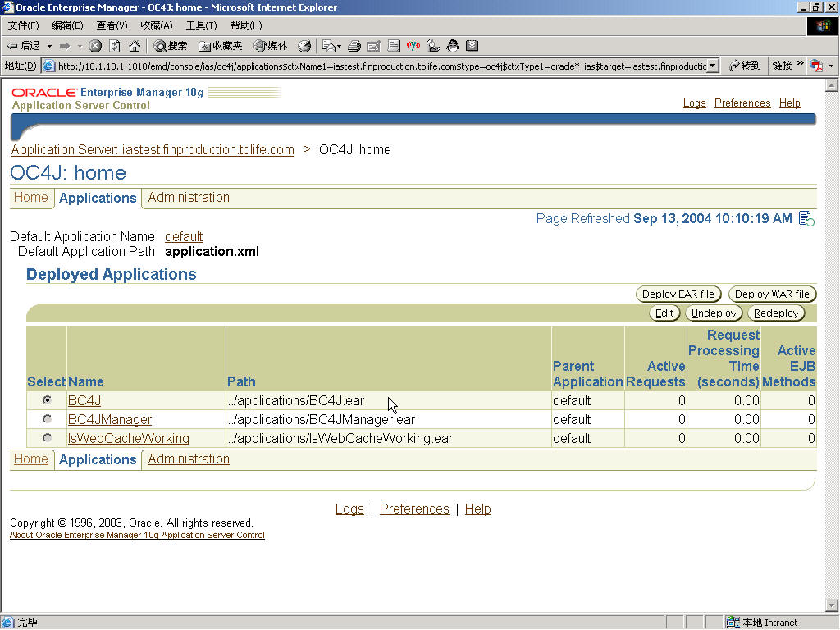Switch to the top Home tab
840x630 pixels.
pos(31,197)
